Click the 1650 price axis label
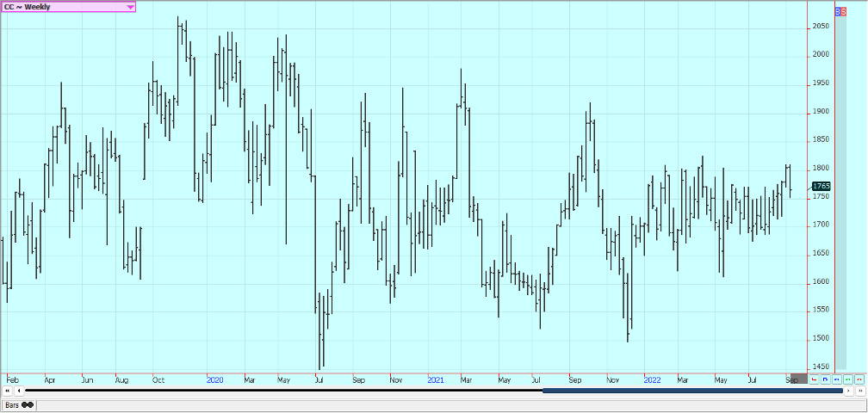This screenshot has width=868, height=413. pyautogui.click(x=821, y=253)
